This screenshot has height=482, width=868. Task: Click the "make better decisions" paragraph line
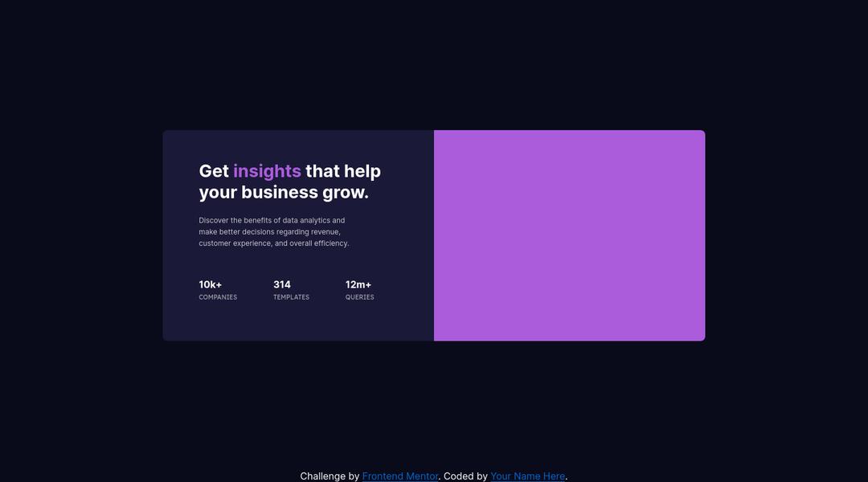269,231
